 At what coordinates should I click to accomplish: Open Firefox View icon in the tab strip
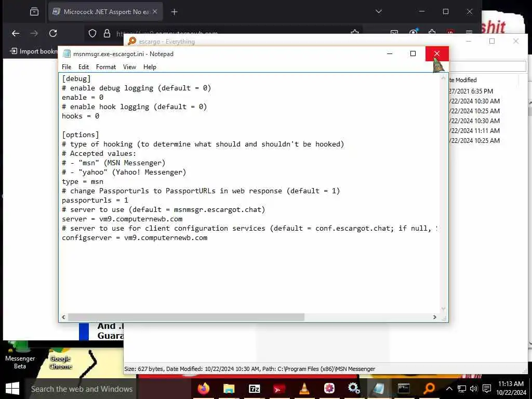[x=34, y=12]
